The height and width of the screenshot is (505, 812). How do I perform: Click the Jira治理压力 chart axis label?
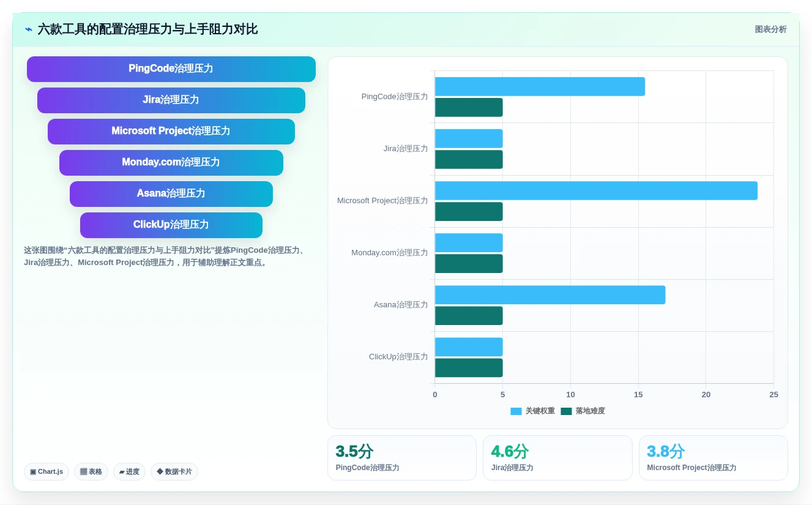pyautogui.click(x=406, y=149)
